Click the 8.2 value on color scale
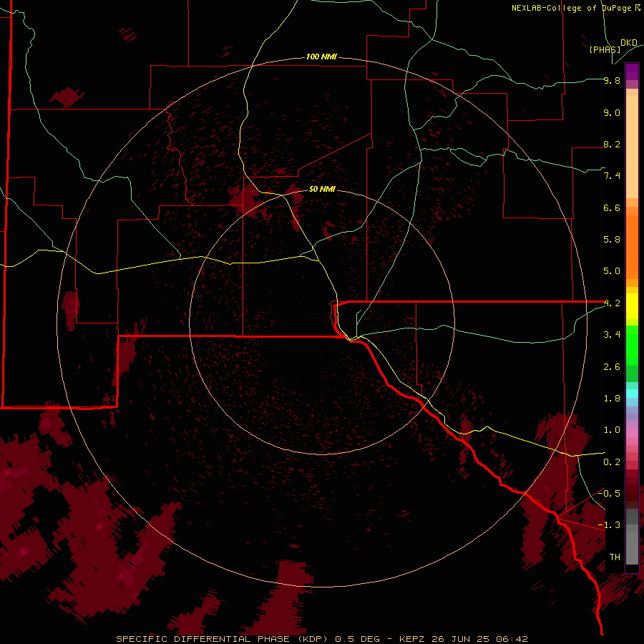 click(x=612, y=144)
